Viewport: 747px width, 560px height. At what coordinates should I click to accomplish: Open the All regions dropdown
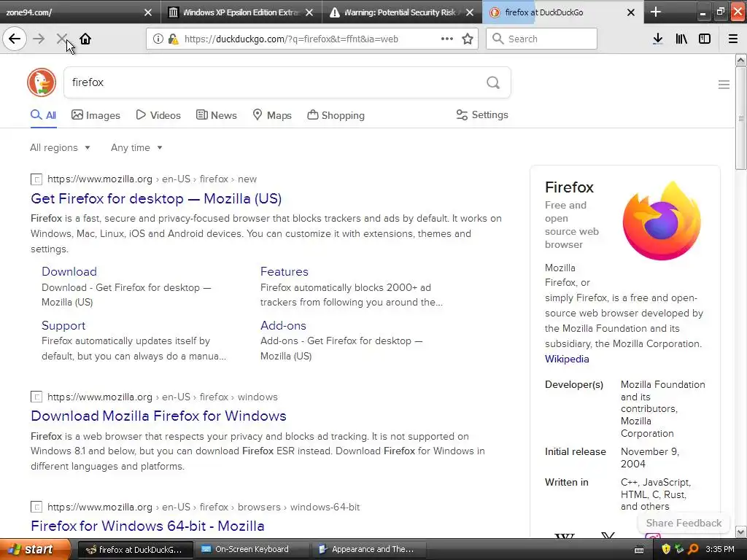pyautogui.click(x=60, y=147)
